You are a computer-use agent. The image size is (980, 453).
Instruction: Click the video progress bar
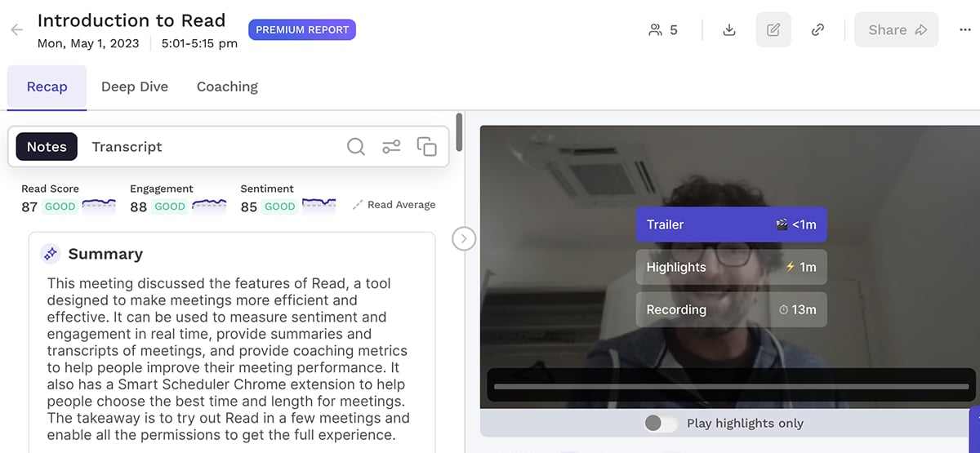(731, 386)
